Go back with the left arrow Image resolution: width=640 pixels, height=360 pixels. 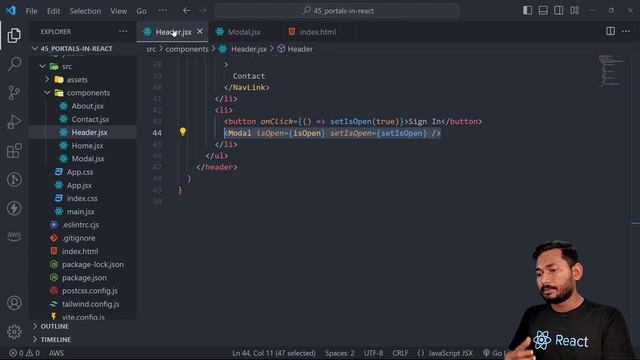187,11
